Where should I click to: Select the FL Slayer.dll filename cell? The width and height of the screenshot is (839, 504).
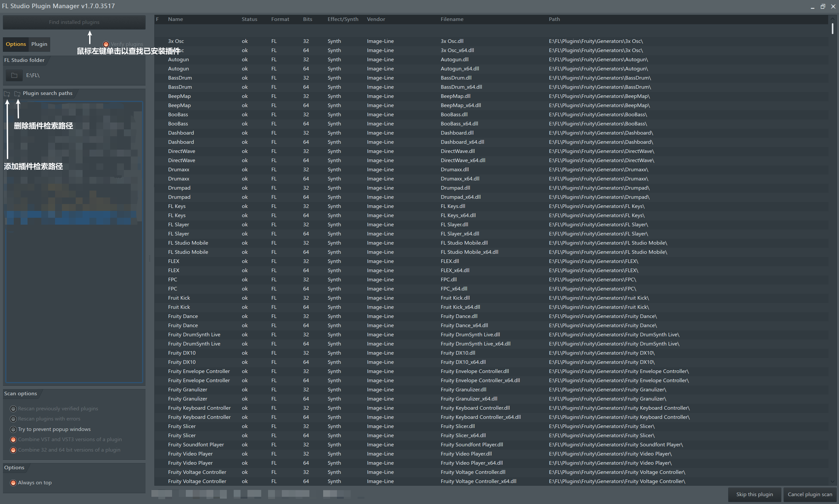[x=454, y=224]
